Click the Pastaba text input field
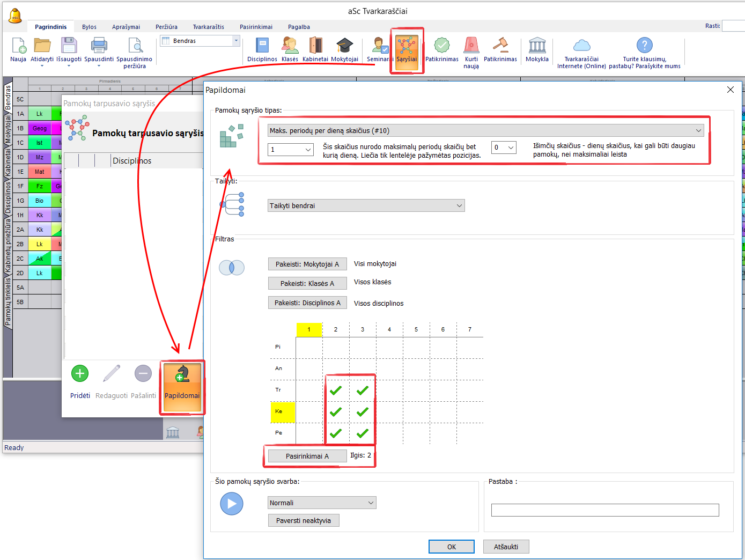The height and width of the screenshot is (560, 745). (604, 510)
